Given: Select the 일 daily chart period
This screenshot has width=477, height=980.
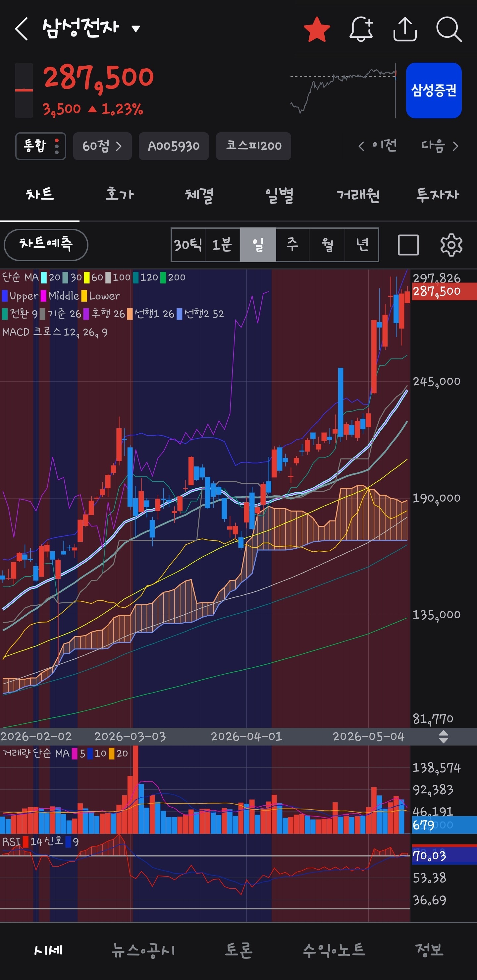Looking at the screenshot, I should (258, 245).
